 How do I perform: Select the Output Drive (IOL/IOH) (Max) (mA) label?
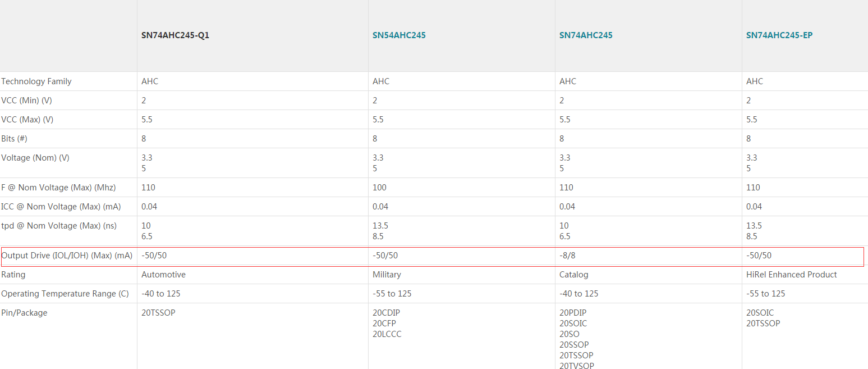[x=67, y=256]
